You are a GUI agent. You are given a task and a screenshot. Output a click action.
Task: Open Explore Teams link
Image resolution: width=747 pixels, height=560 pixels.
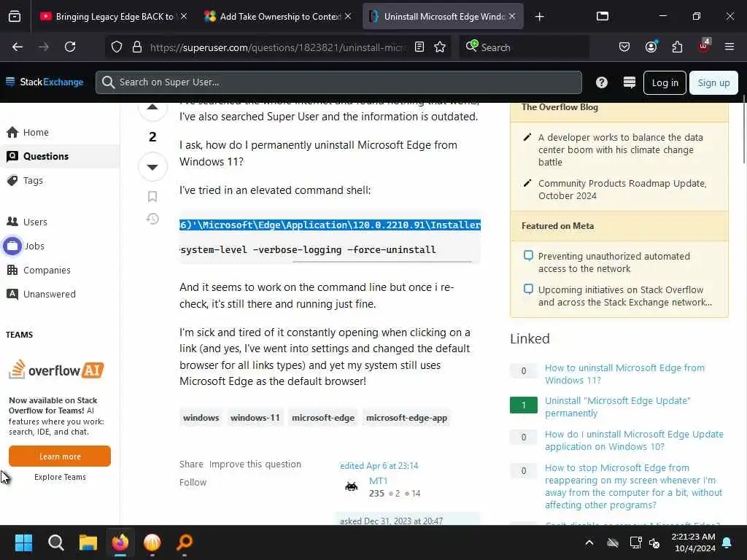click(x=60, y=477)
